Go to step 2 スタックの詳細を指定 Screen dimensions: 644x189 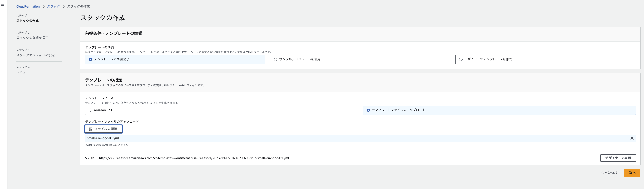[x=32, y=38]
